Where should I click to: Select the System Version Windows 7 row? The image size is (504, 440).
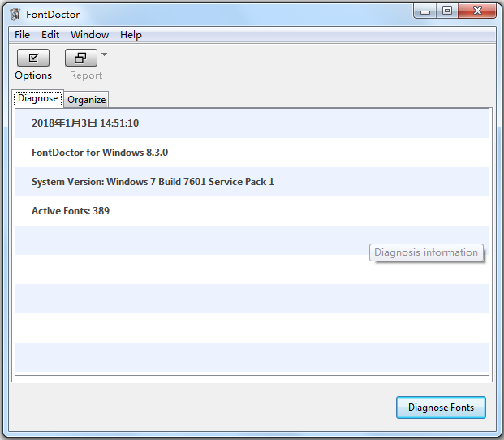pyautogui.click(x=252, y=182)
